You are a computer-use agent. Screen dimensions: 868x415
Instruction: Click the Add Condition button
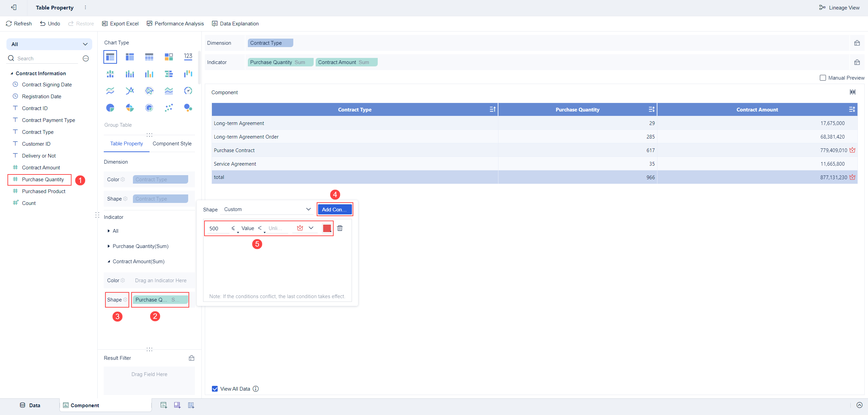click(x=335, y=209)
